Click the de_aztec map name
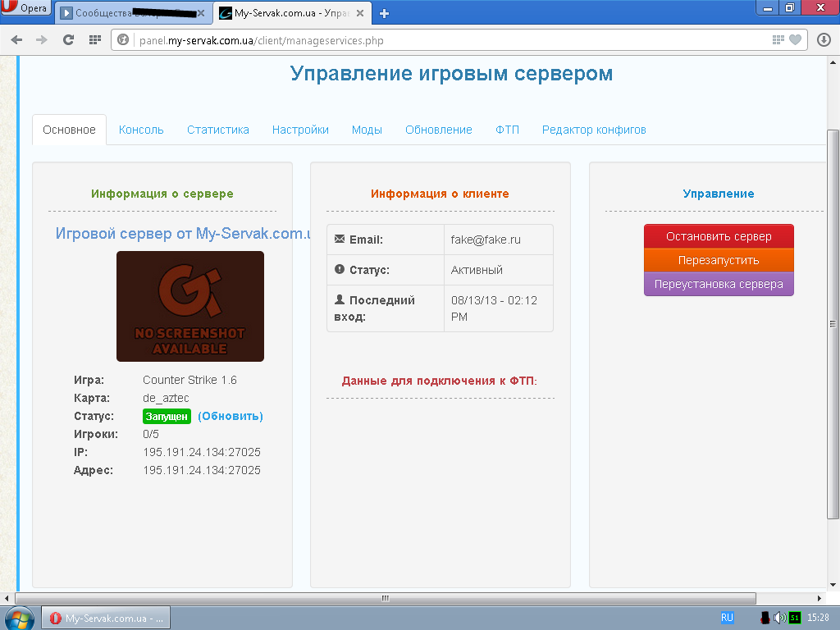This screenshot has width=840, height=630. click(x=166, y=398)
